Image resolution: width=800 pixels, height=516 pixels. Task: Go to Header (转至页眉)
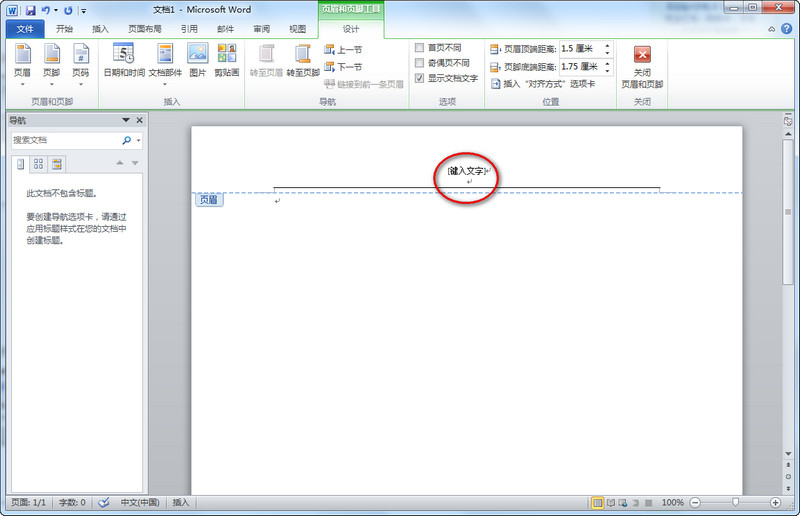(x=266, y=60)
